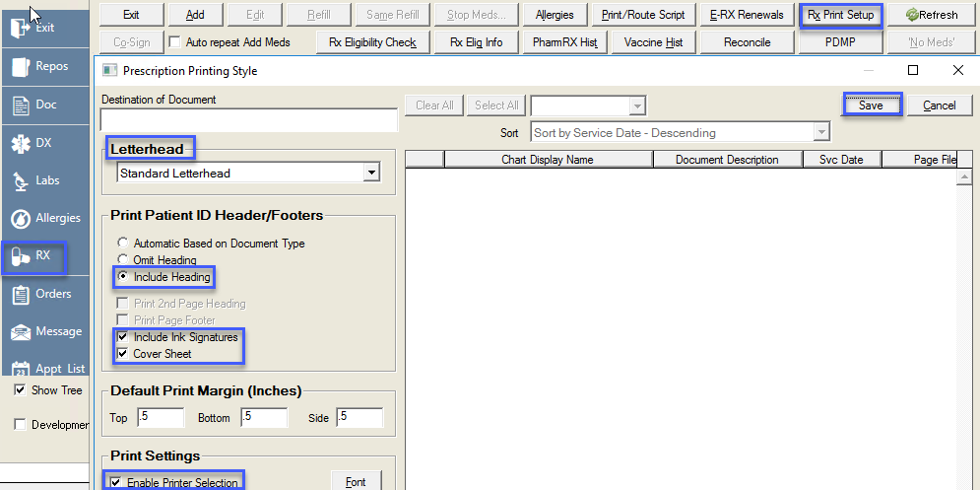
Task: Click the Font button
Action: click(356, 482)
